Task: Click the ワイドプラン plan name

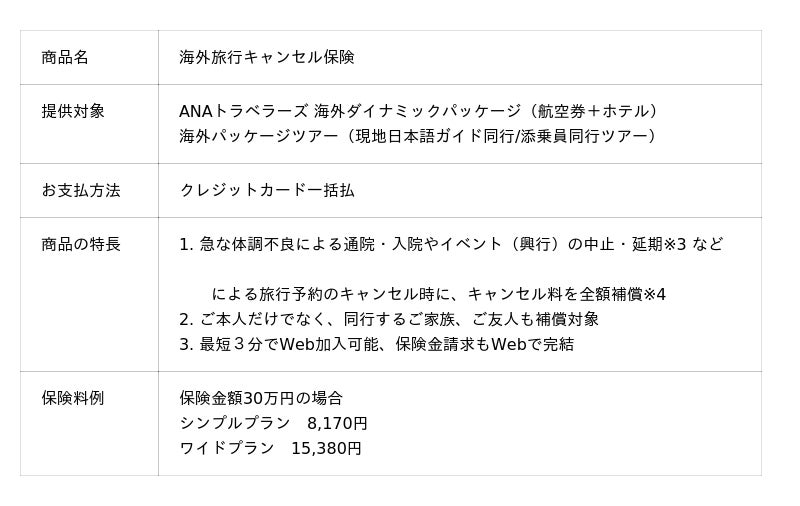Action: [227, 449]
